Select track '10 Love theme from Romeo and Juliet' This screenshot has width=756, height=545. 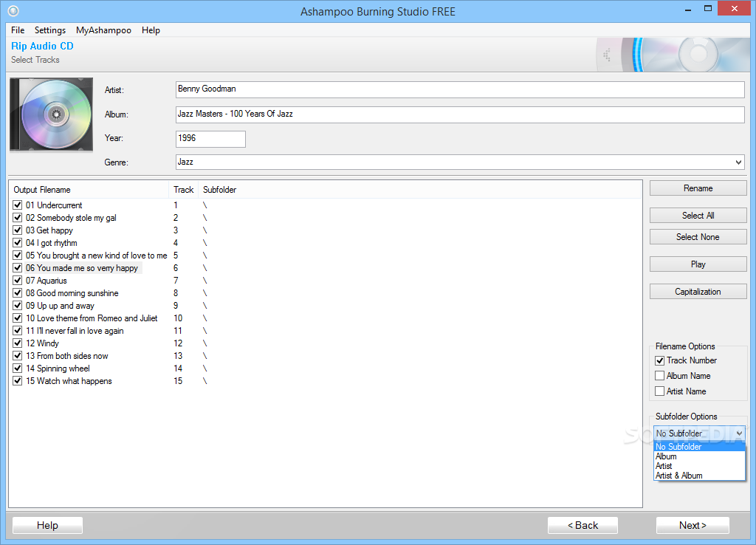(x=92, y=318)
